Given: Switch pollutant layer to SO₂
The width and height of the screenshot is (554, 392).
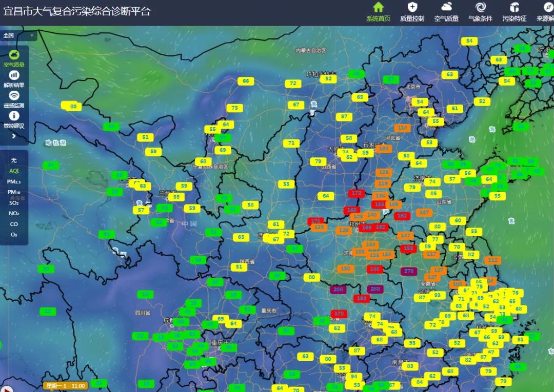Looking at the screenshot, I should 14,203.
